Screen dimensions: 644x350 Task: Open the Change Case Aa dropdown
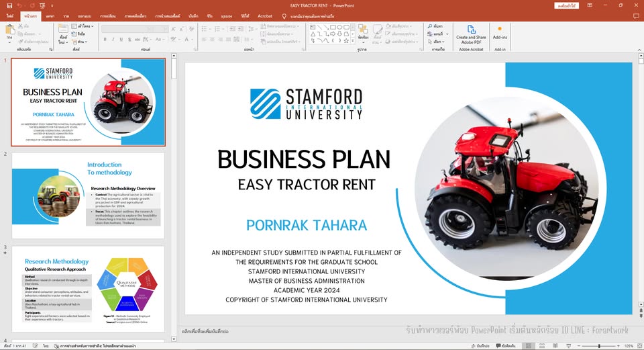[160, 40]
